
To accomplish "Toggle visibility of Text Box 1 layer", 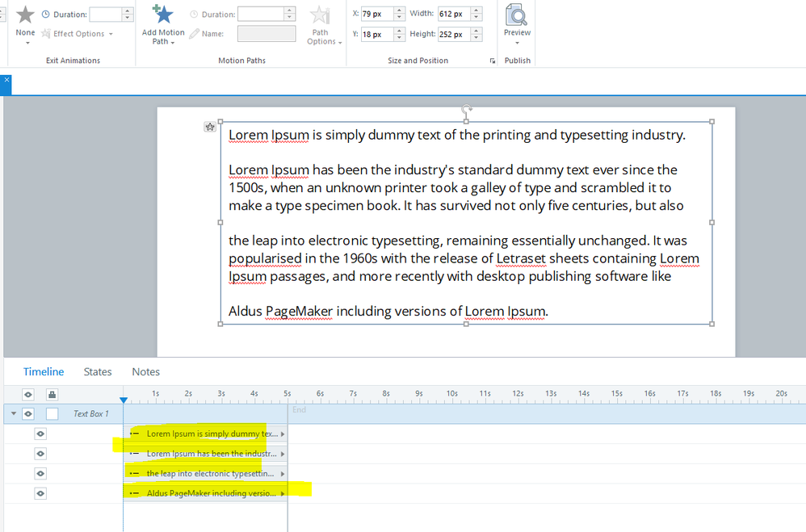I will [x=28, y=413].
